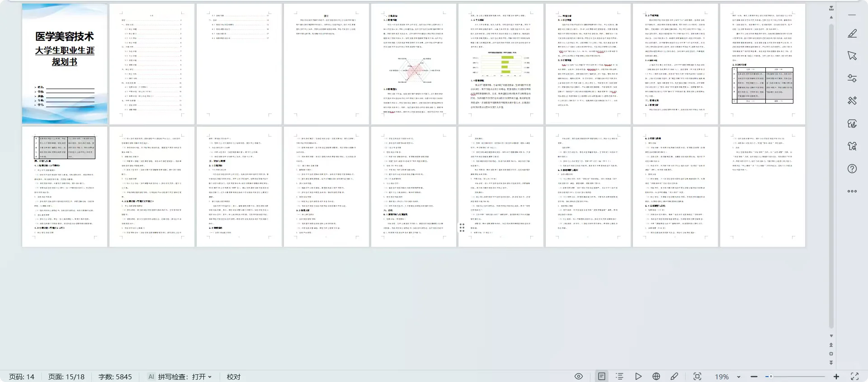Switch to page layout view

coord(601,377)
